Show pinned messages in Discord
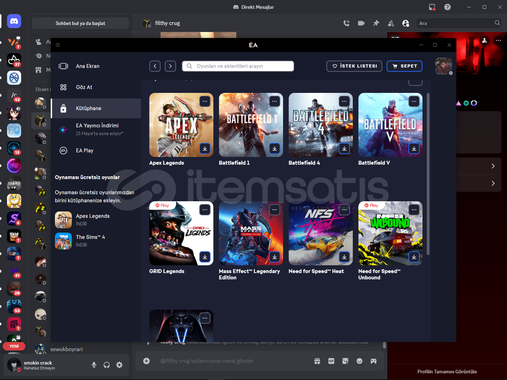Image resolution: width=507 pixels, height=380 pixels. tap(376, 23)
